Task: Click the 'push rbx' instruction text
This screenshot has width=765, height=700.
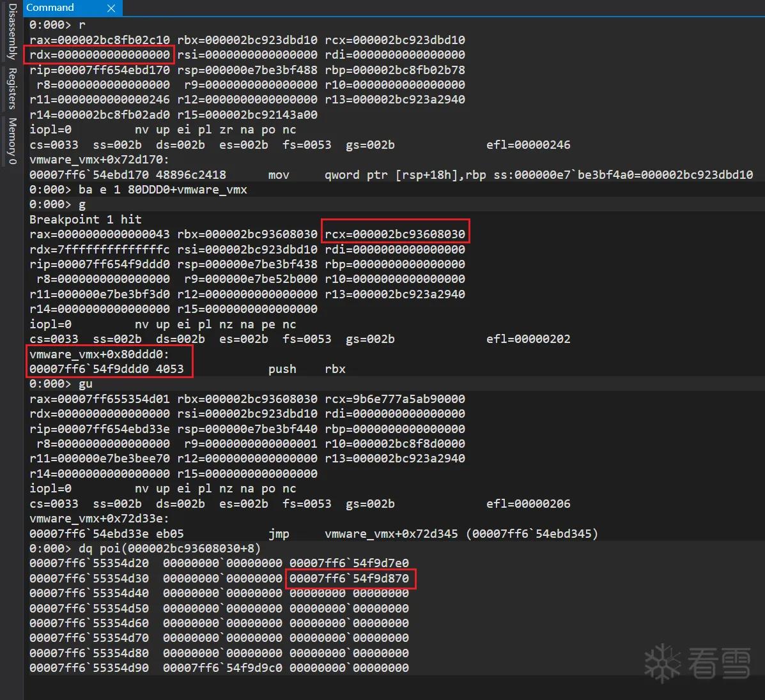Action: (x=306, y=369)
